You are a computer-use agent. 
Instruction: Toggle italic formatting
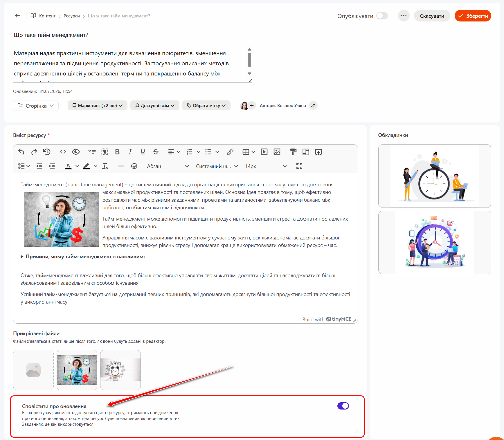click(130, 152)
